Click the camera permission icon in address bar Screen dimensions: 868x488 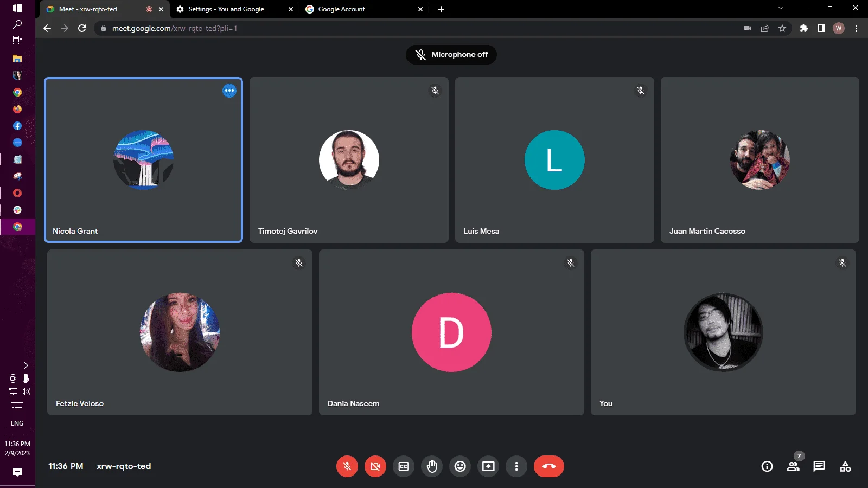coord(748,28)
